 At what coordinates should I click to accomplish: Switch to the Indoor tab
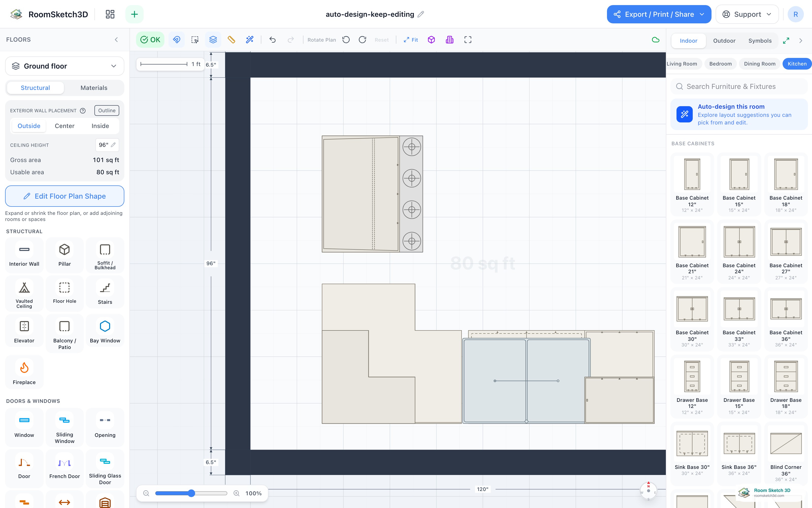pos(688,41)
